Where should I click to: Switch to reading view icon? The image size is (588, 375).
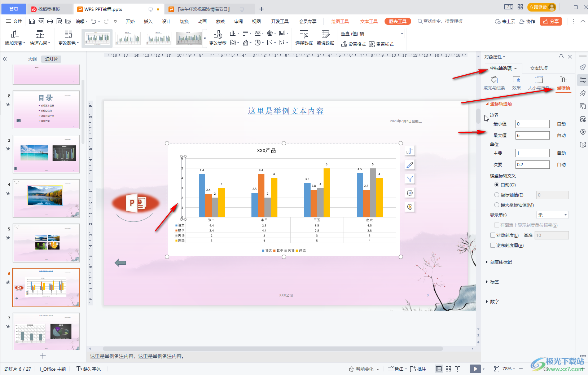click(x=458, y=369)
